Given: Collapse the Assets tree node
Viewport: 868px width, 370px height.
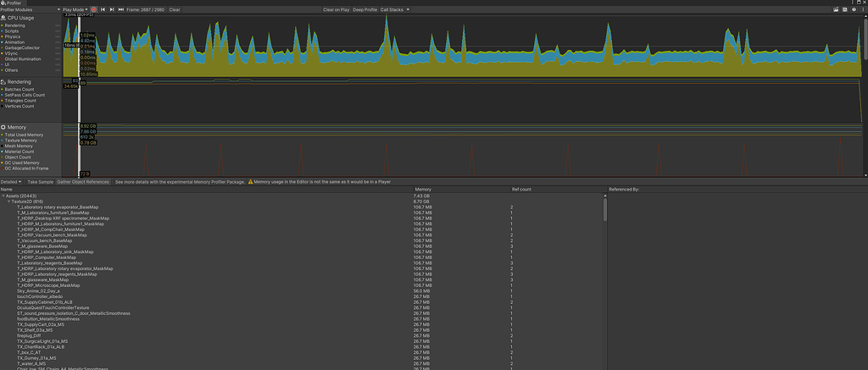Looking at the screenshot, I should click(x=3, y=196).
